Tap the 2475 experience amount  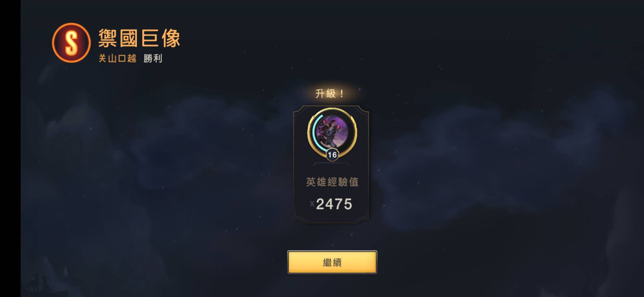click(x=334, y=204)
